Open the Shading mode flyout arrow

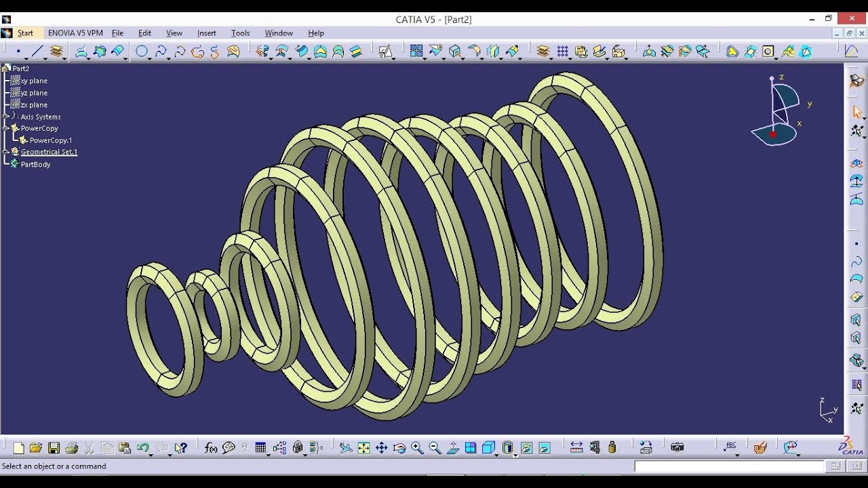(x=515, y=454)
